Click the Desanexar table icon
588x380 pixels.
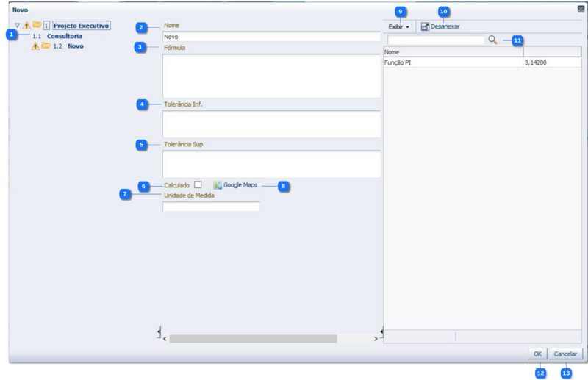click(x=425, y=26)
